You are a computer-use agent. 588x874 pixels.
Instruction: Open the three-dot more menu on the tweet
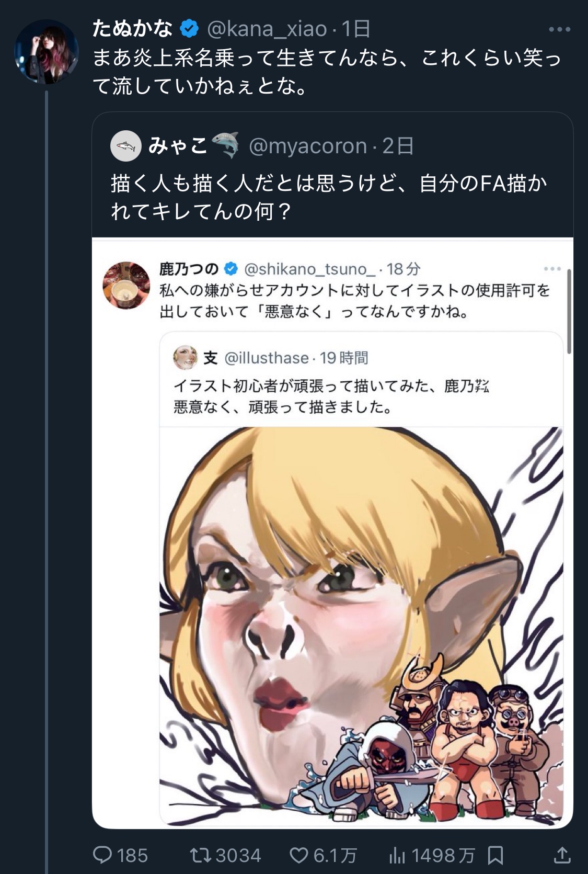[559, 29]
